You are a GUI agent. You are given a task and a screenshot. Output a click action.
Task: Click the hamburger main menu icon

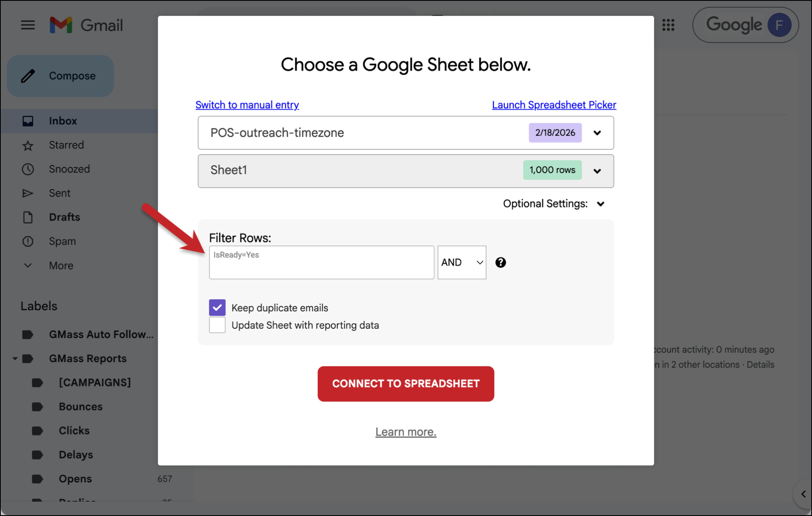(x=28, y=25)
